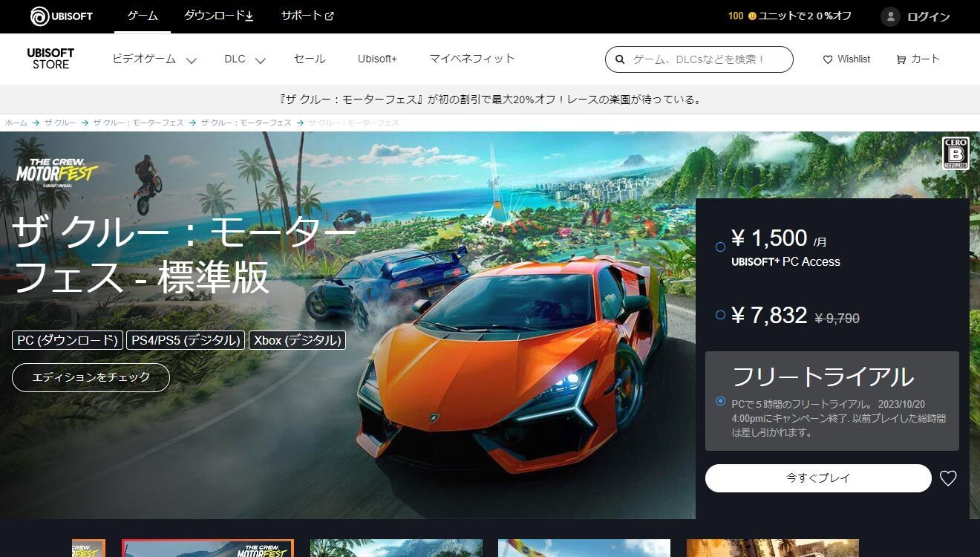Click the Units coin icon
The image size is (980, 557).
752,16
